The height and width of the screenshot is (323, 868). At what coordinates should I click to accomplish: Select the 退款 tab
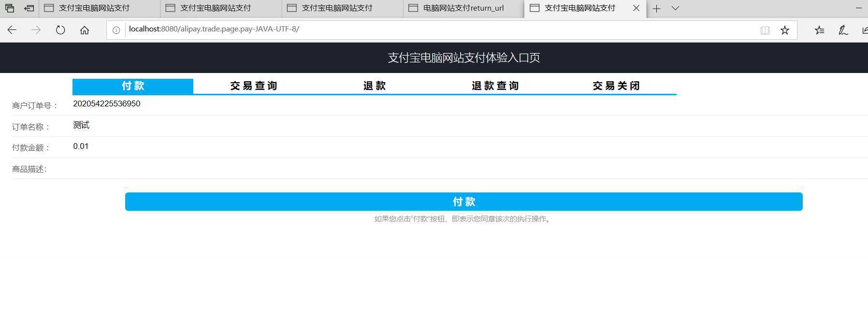pos(375,86)
